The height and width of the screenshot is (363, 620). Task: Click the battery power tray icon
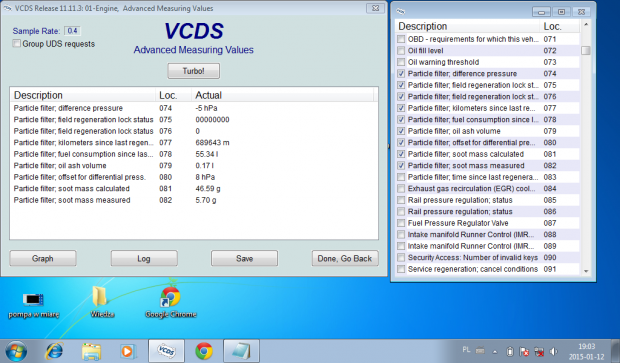tap(510, 351)
